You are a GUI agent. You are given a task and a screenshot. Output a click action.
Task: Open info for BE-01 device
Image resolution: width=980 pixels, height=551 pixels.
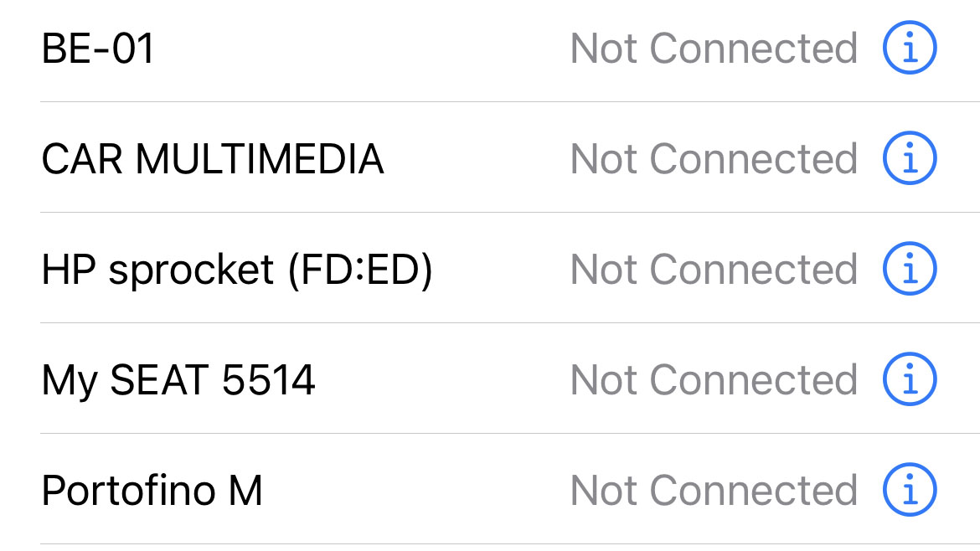(910, 49)
